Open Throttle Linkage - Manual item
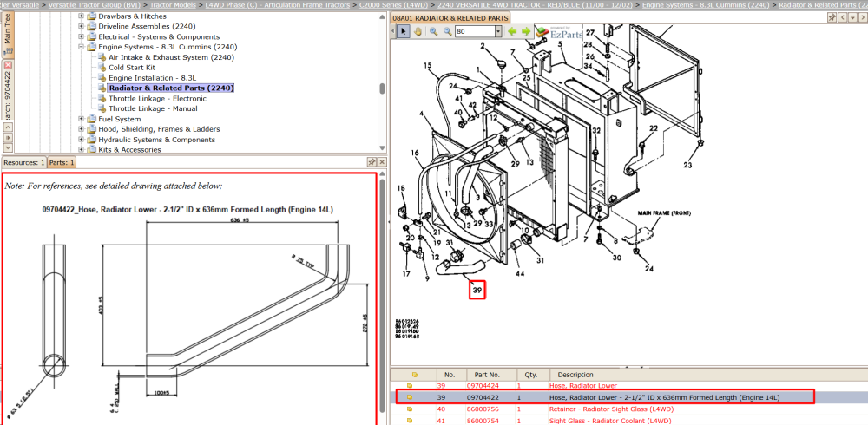The height and width of the screenshot is (425, 868). (x=153, y=108)
